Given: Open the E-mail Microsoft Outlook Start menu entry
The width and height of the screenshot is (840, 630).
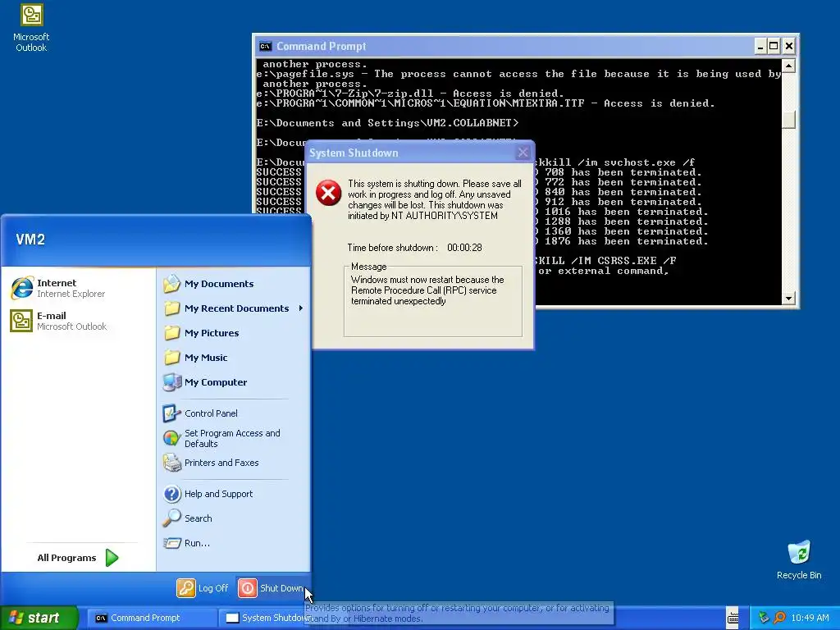Looking at the screenshot, I should tap(58, 321).
